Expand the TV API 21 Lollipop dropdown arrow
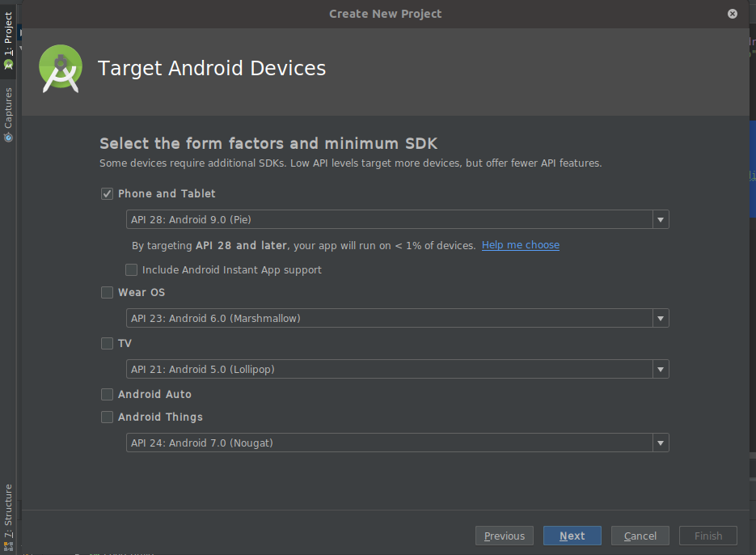756x555 pixels. (x=661, y=370)
